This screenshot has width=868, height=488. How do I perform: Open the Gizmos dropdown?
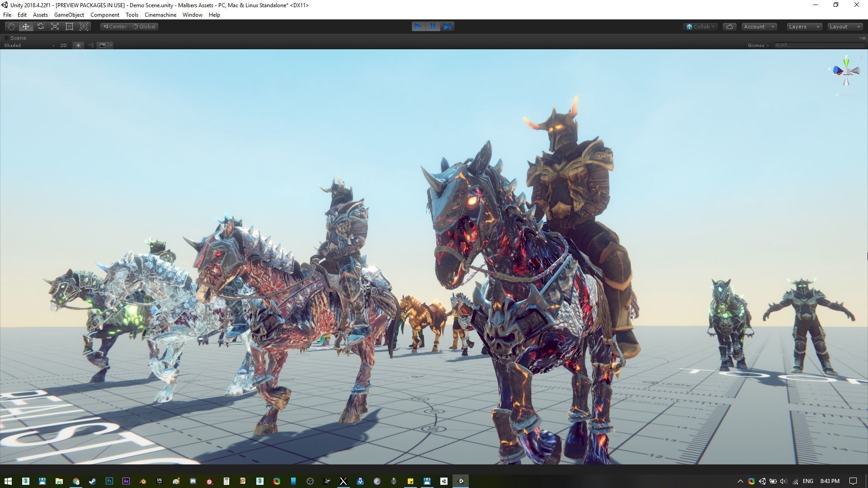(758, 45)
